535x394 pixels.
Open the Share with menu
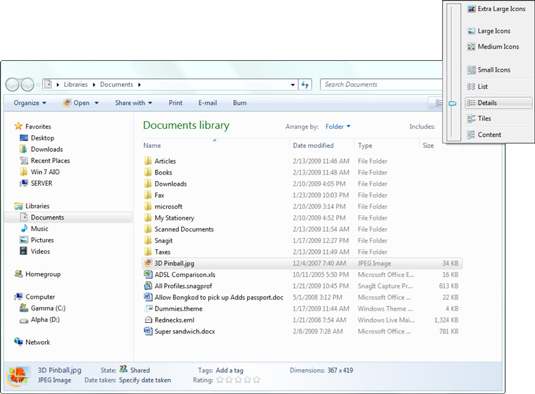(x=133, y=103)
